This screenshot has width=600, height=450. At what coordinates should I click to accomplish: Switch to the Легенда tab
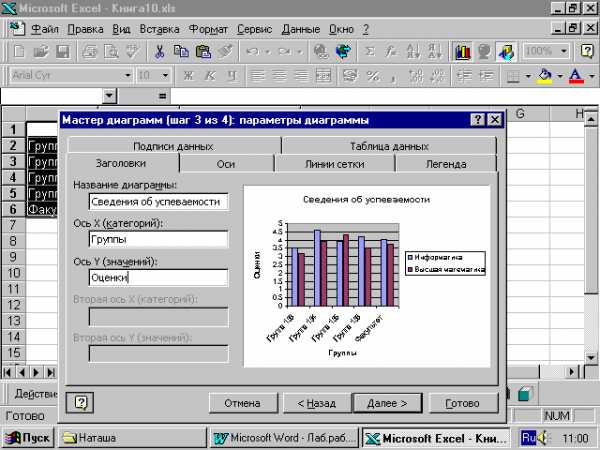pyautogui.click(x=445, y=163)
